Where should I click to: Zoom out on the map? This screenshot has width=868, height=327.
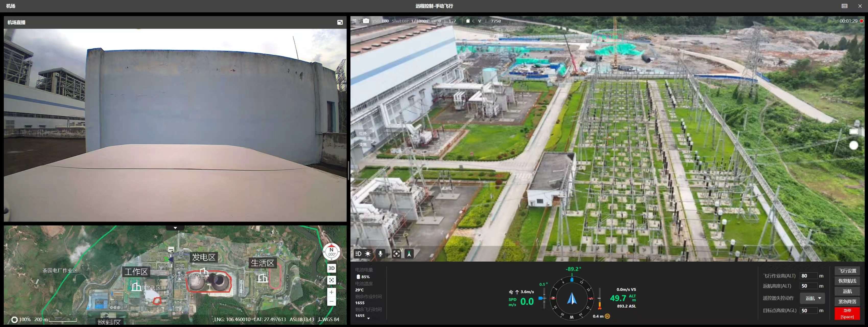pyautogui.click(x=331, y=301)
